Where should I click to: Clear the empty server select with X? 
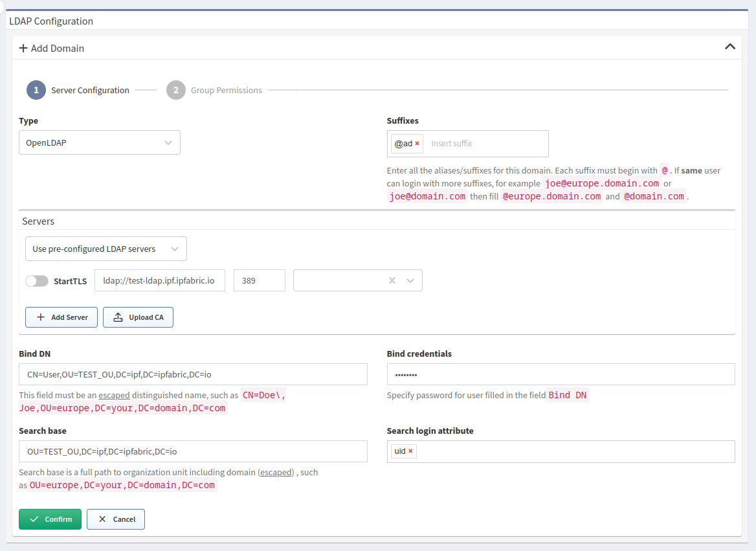pyautogui.click(x=392, y=280)
